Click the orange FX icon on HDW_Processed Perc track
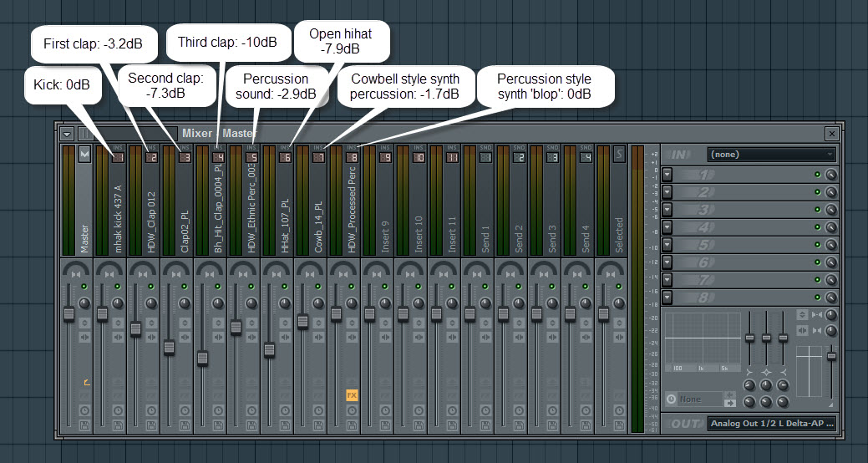 coord(352,395)
